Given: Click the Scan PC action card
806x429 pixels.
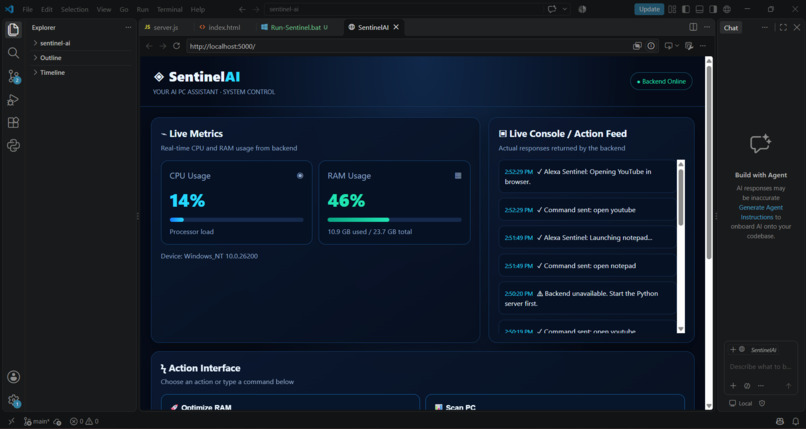Looking at the screenshot, I should coord(555,402).
